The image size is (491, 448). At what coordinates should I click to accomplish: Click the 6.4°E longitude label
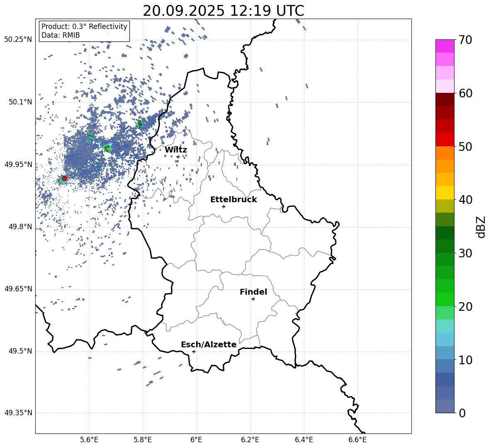pyautogui.click(x=304, y=440)
